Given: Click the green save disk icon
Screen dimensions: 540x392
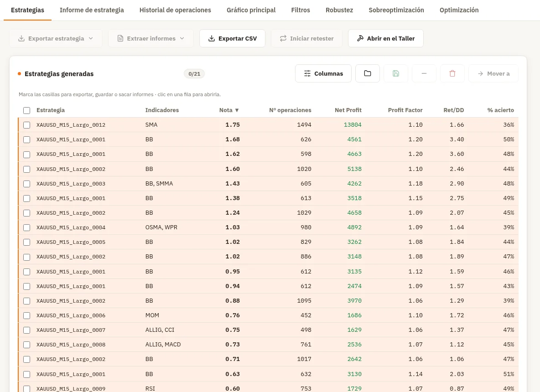Looking at the screenshot, I should (396, 73).
